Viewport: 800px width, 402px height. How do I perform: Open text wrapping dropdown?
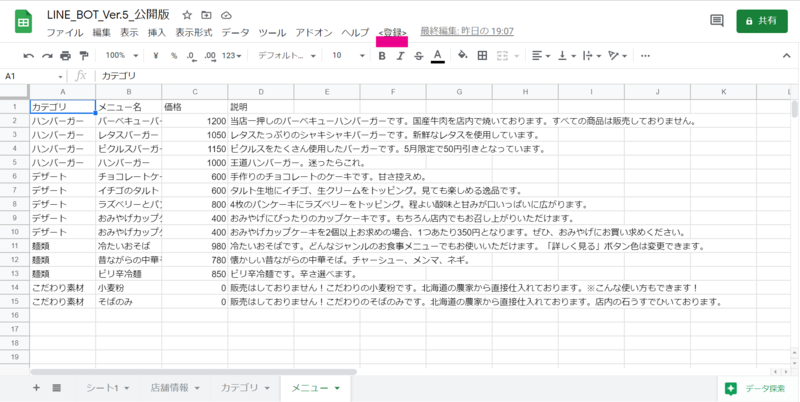[592, 56]
